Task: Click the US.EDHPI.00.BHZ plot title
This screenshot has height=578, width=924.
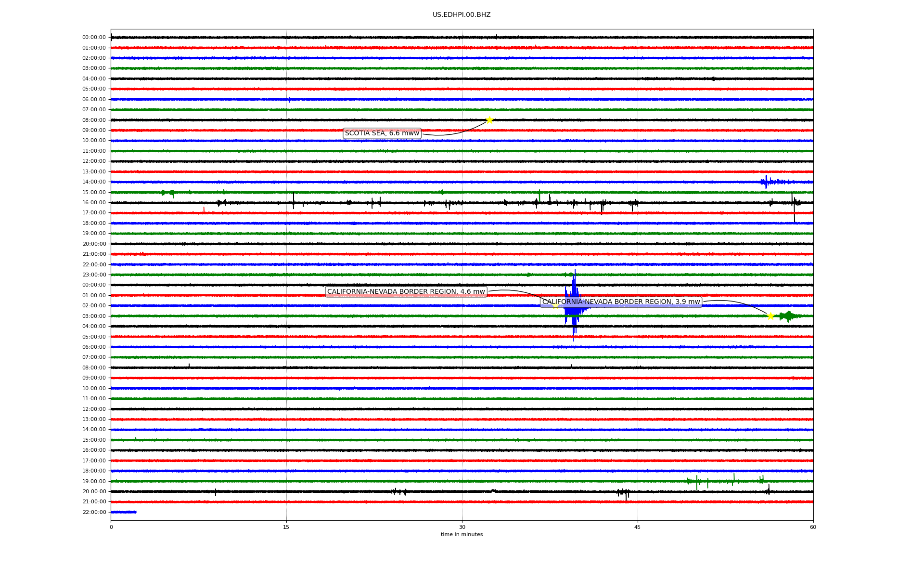Action: [462, 15]
